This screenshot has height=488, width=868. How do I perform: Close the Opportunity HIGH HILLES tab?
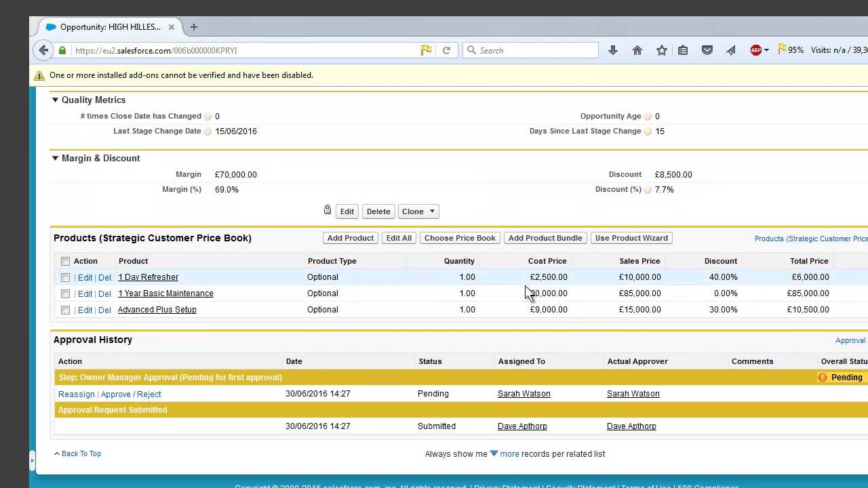click(x=172, y=27)
